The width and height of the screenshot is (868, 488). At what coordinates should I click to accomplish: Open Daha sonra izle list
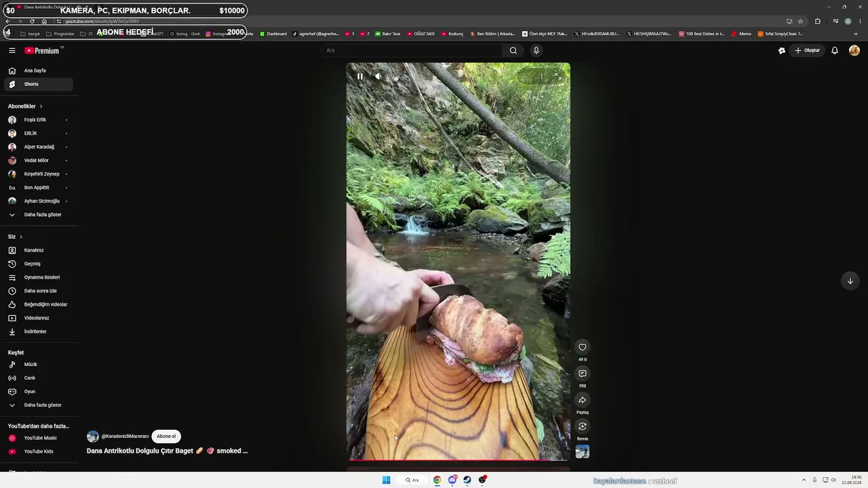tap(39, 291)
